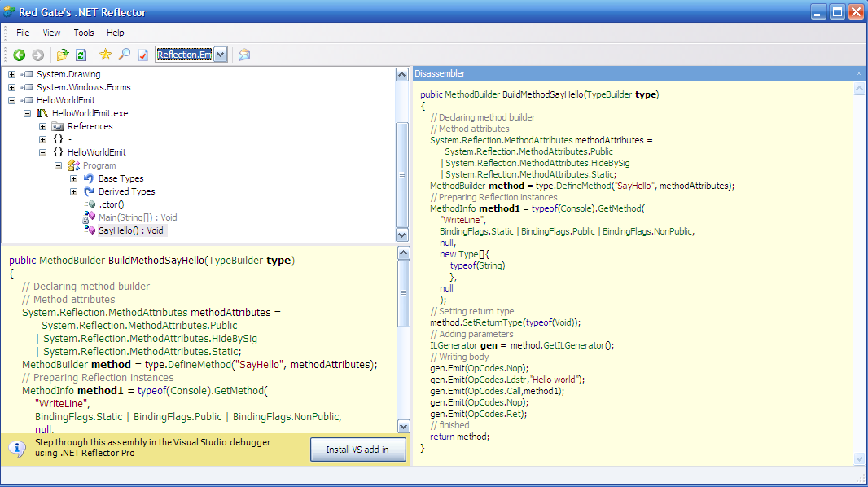The height and width of the screenshot is (487, 868).
Task: Click the References tree label
Action: (90, 127)
